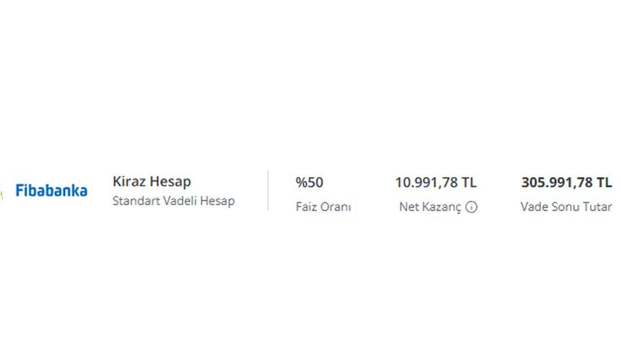
Task: Click the Vade Sonu Tutar label
Action: pos(566,207)
